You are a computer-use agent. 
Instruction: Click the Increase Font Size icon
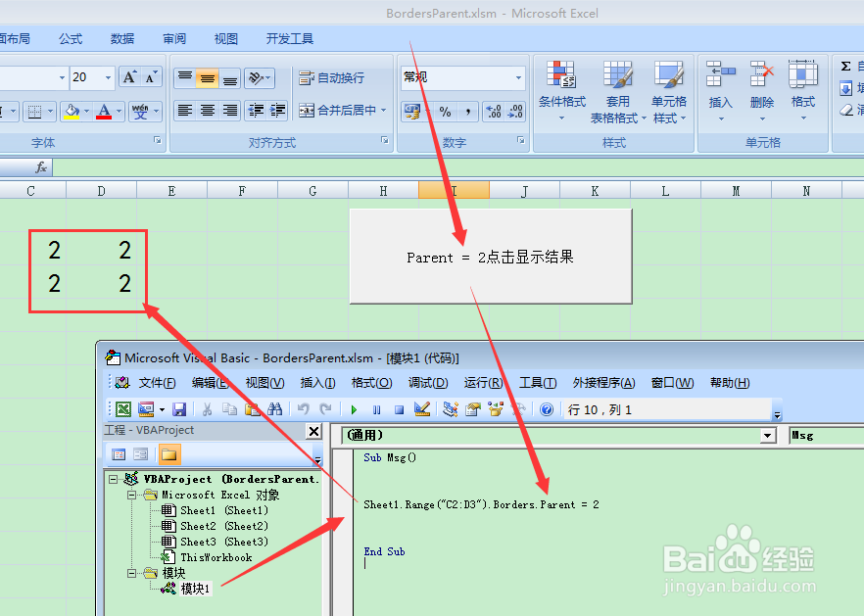click(129, 77)
